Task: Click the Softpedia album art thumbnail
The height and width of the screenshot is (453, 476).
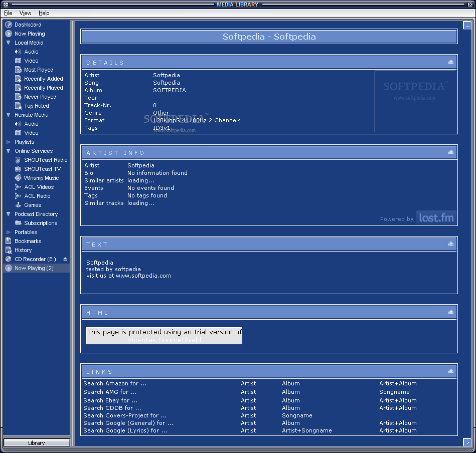Action: tap(415, 102)
